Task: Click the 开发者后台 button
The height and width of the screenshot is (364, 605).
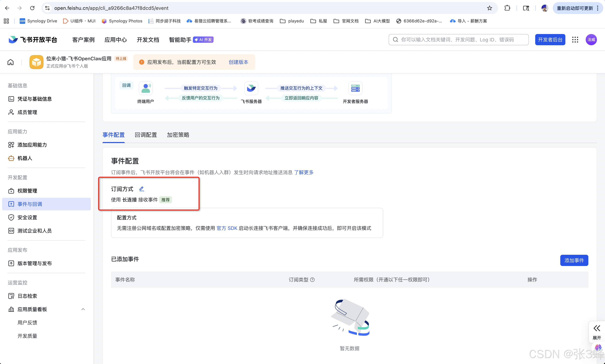Action: tap(550, 40)
